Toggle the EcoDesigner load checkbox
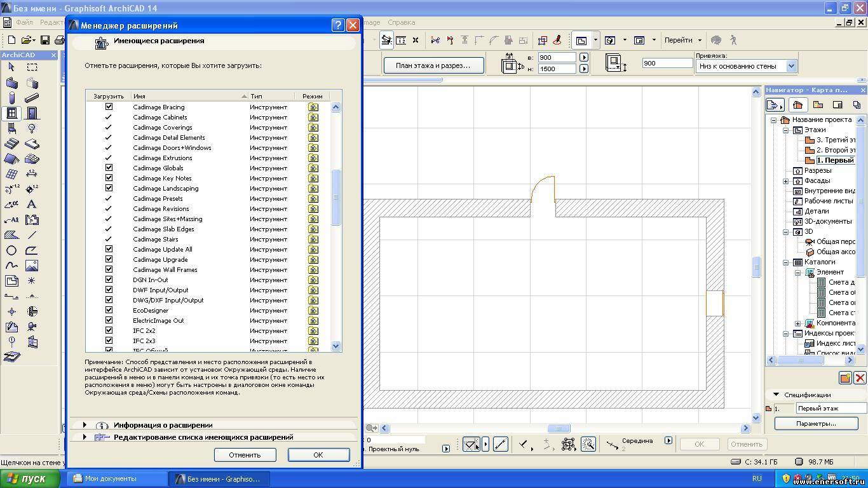This screenshot has height=488, width=868. (x=109, y=311)
